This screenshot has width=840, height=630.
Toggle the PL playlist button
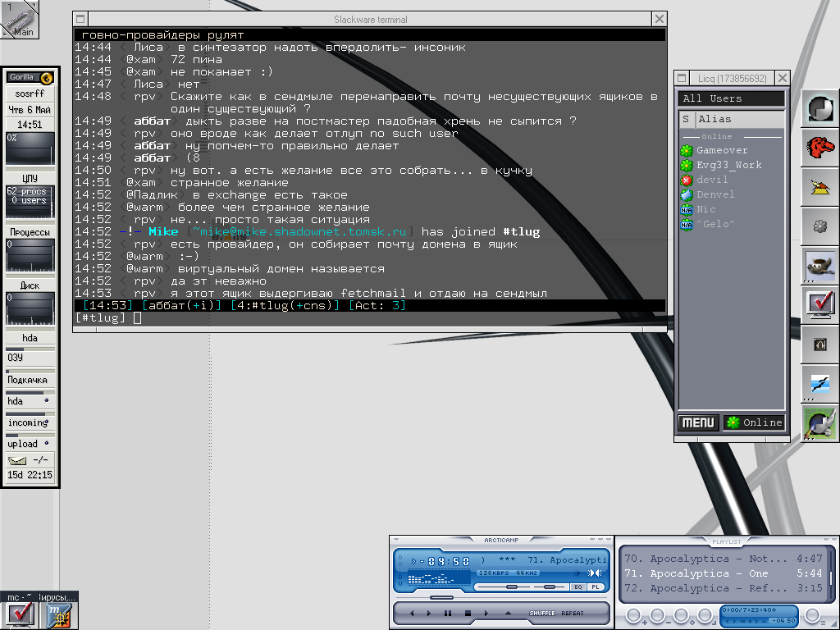[596, 587]
